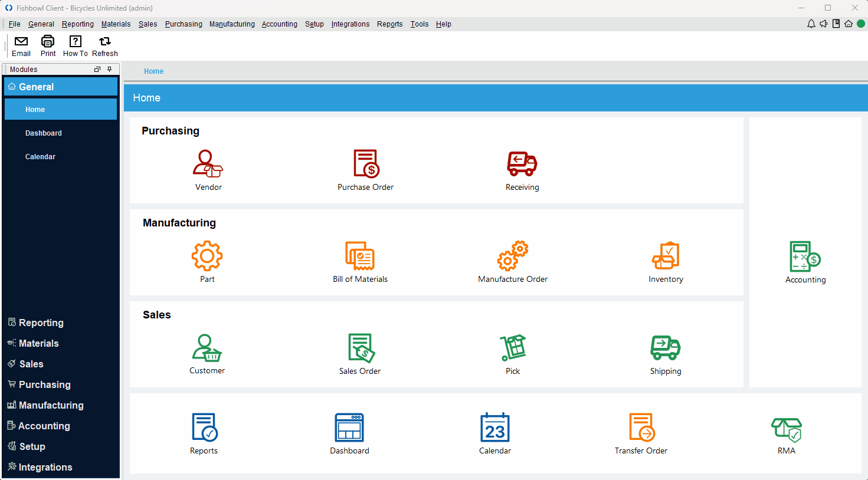Image resolution: width=868 pixels, height=480 pixels.
Task: Pin the Modules panel
Action: click(110, 70)
